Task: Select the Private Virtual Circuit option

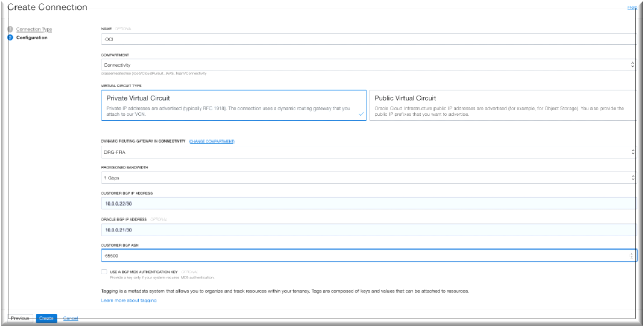Action: pos(234,105)
